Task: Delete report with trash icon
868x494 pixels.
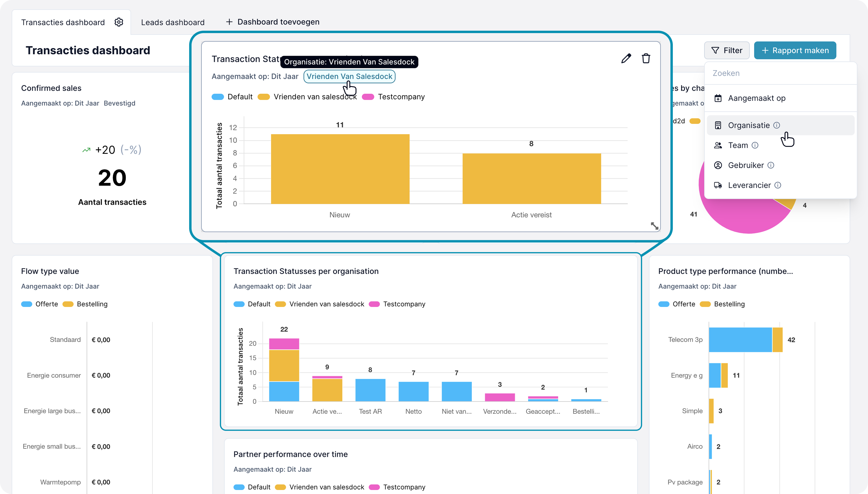Action: pyautogui.click(x=646, y=58)
